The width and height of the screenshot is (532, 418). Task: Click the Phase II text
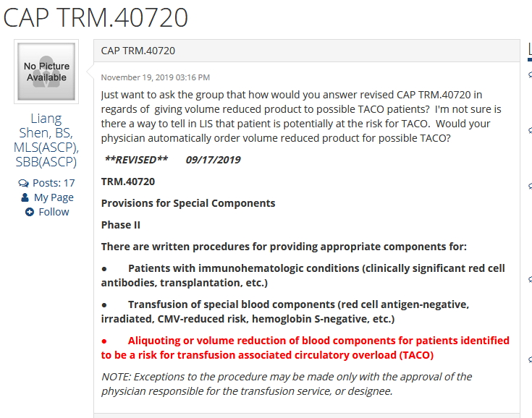click(120, 225)
